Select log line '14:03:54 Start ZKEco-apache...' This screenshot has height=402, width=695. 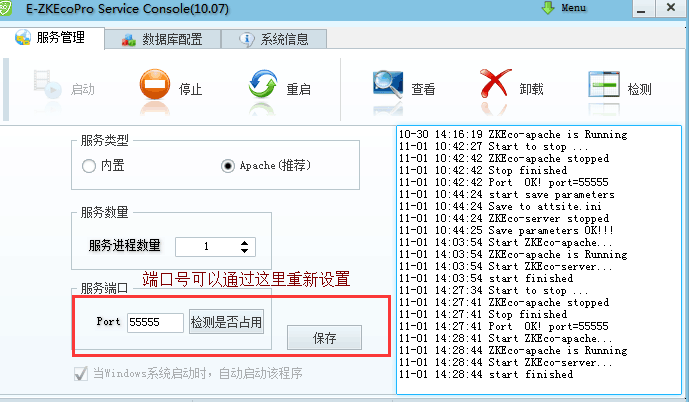click(505, 242)
